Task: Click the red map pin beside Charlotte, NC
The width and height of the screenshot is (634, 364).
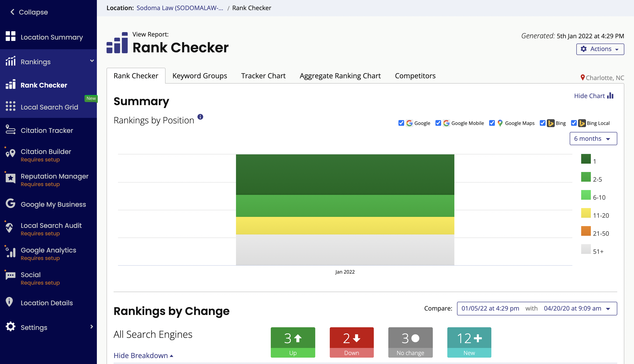Action: click(582, 77)
